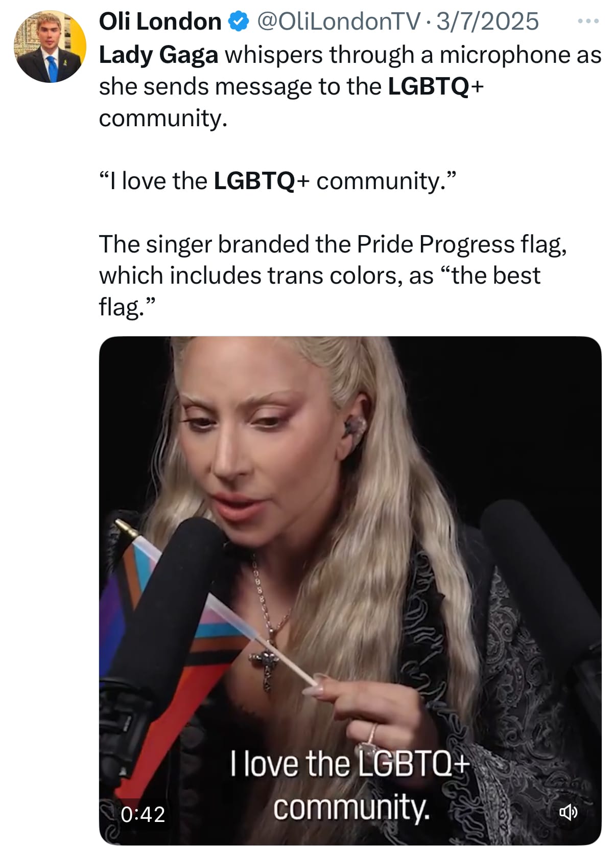Click the quoted "I love the LGBTQ+ community." line
This screenshot has width=616, height=848.
pos(276,181)
